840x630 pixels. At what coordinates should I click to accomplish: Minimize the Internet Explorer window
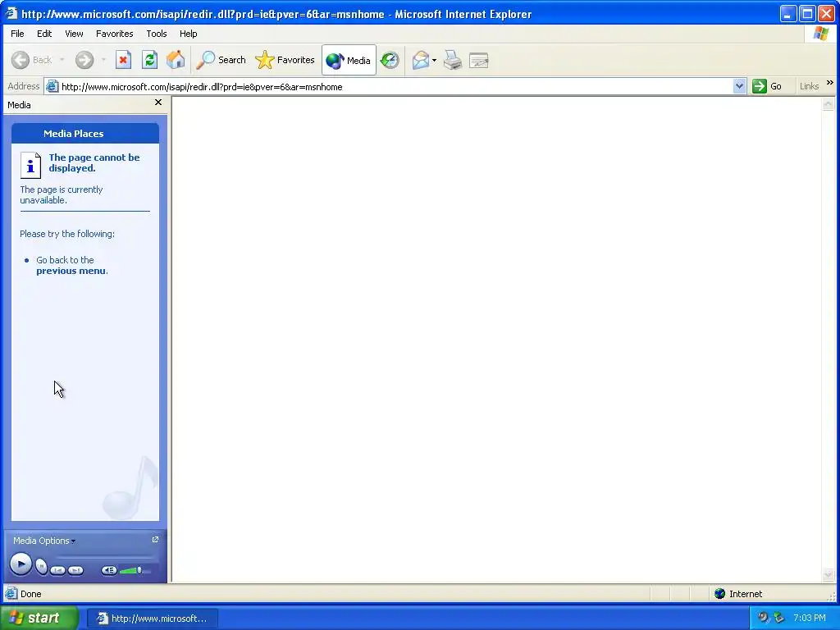pyautogui.click(x=787, y=14)
